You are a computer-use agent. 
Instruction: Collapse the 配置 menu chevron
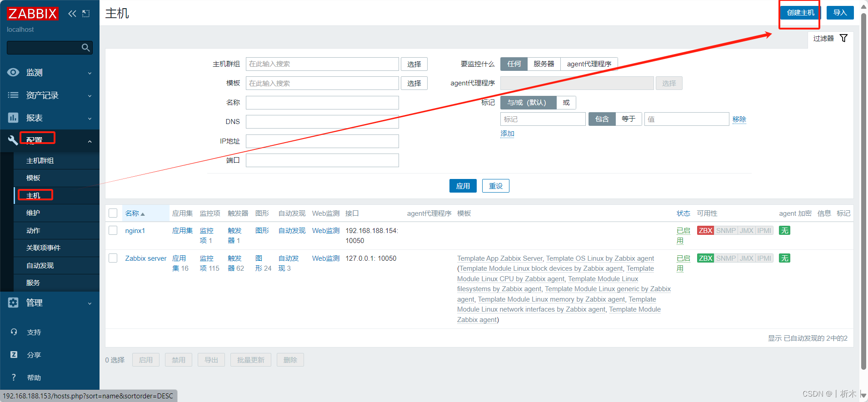coord(90,142)
